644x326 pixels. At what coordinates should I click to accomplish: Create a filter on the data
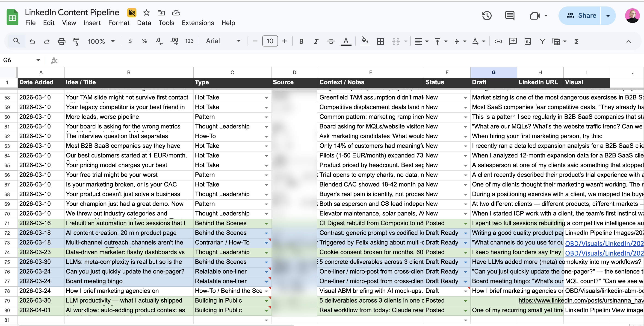(x=542, y=41)
